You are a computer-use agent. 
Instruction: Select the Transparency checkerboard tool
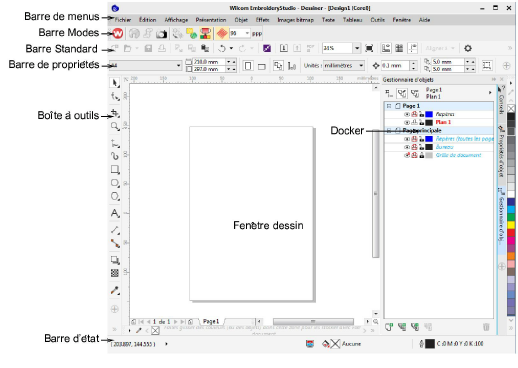pyautogui.click(x=115, y=273)
